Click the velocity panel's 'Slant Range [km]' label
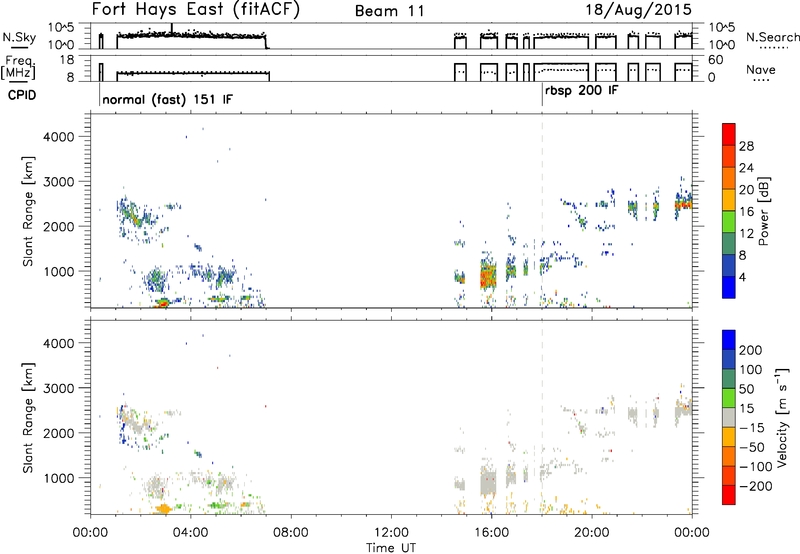Screen dimensions: 800x554 28,418
